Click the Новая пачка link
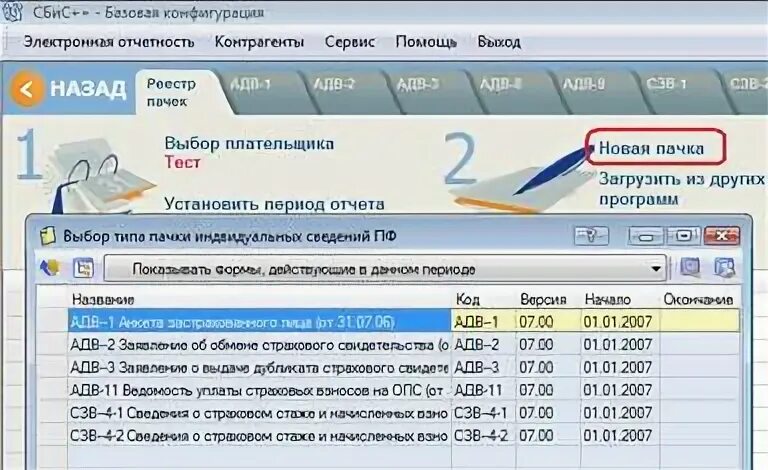This screenshot has width=768, height=470. tap(651, 148)
